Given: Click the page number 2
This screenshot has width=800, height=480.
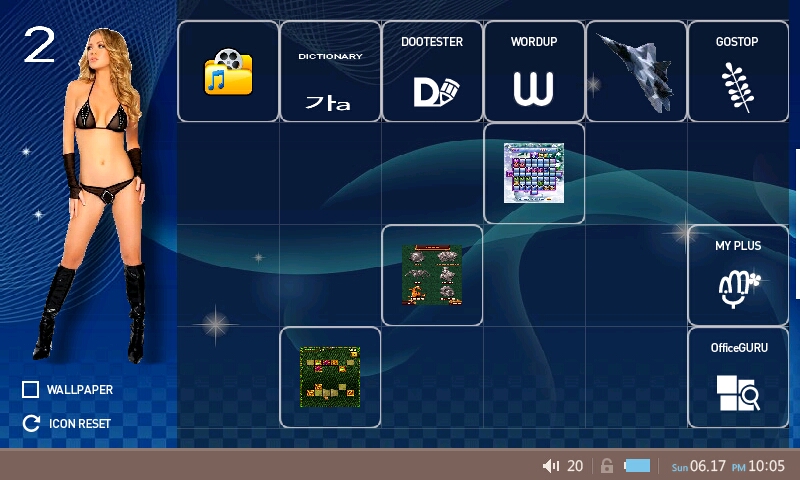Looking at the screenshot, I should (39, 45).
